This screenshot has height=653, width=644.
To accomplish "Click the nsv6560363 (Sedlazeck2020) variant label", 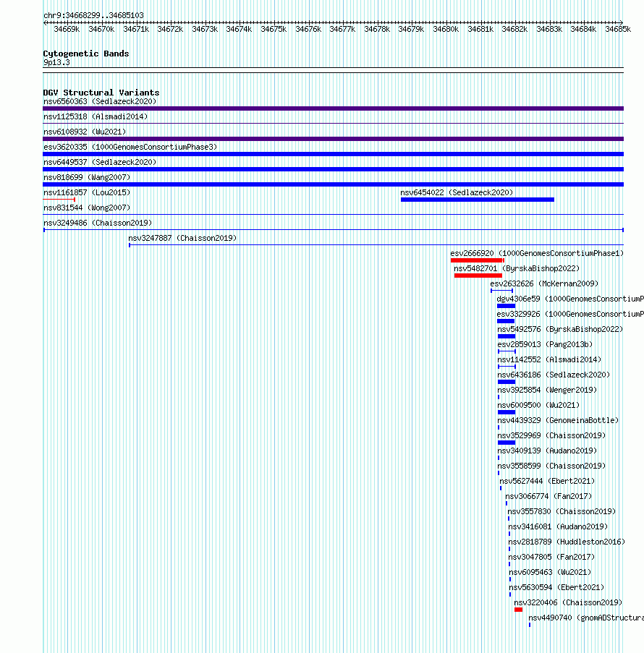I will (100, 102).
